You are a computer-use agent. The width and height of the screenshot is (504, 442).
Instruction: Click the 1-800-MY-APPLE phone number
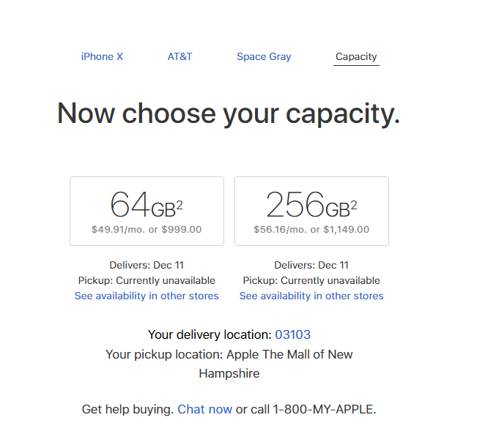pos(325,409)
